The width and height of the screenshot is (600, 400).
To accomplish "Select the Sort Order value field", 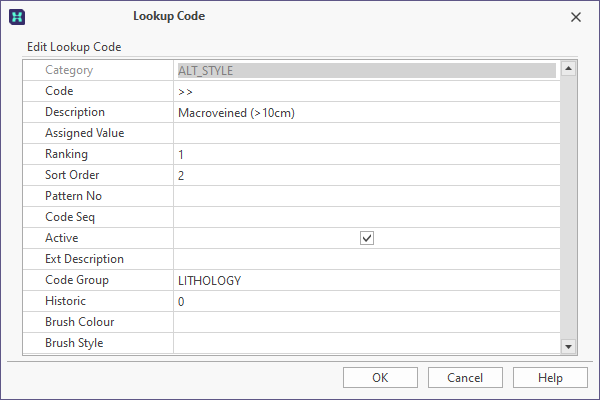I will 366,175.
